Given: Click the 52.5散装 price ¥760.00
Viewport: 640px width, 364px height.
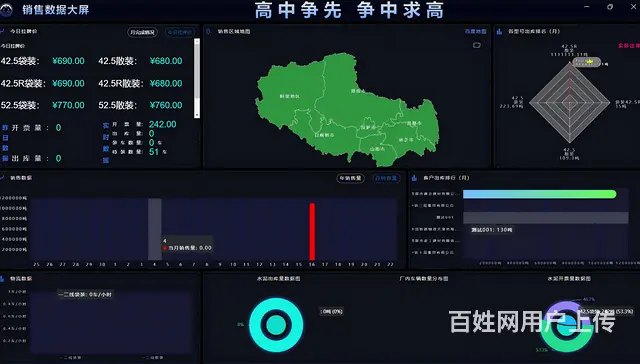Looking at the screenshot, I should click(166, 105).
